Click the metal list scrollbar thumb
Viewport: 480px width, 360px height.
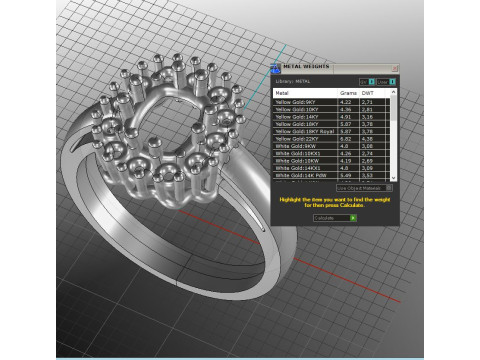tap(393, 108)
